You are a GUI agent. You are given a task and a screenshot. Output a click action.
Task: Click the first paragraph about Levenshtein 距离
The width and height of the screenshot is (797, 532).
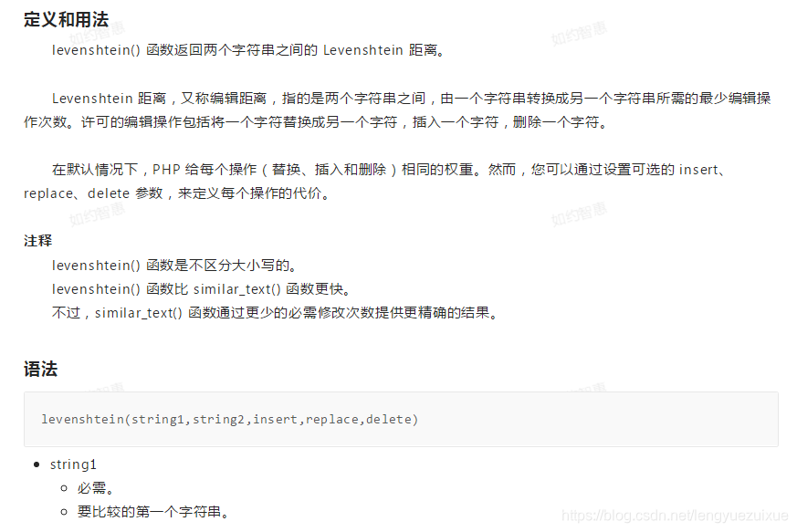coord(249,50)
